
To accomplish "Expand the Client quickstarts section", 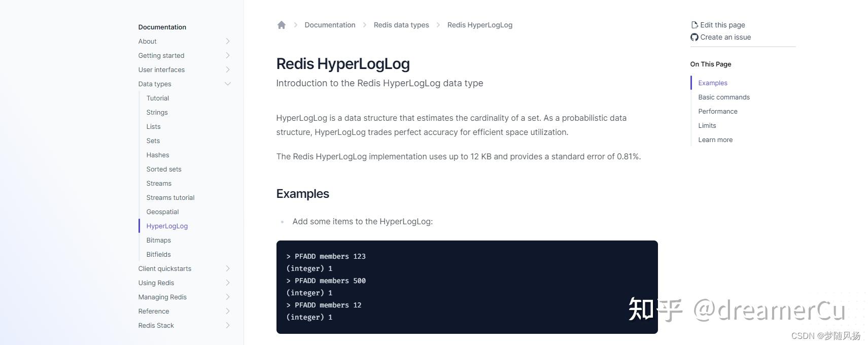I will 228,268.
